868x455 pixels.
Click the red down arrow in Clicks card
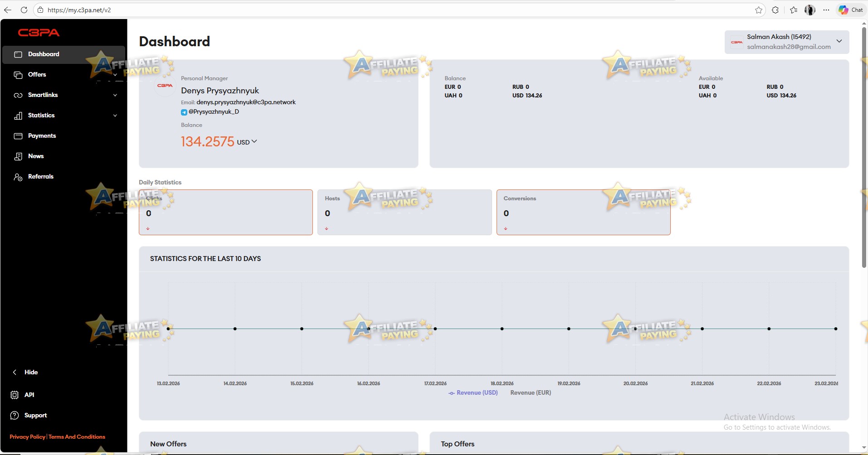point(148,228)
